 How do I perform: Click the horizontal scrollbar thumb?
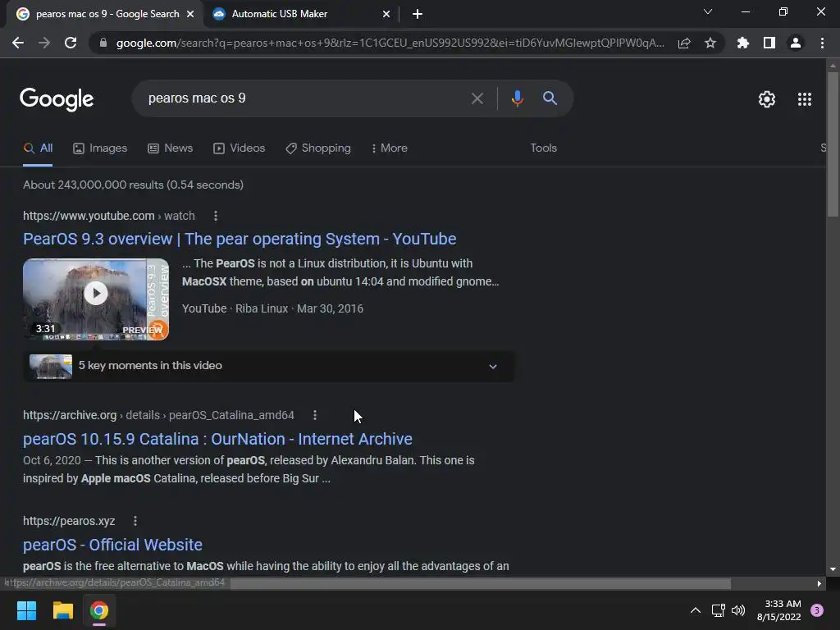(x=481, y=583)
